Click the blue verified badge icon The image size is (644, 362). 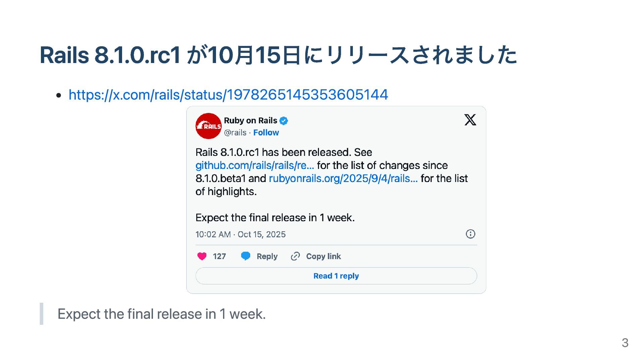pyautogui.click(x=284, y=121)
